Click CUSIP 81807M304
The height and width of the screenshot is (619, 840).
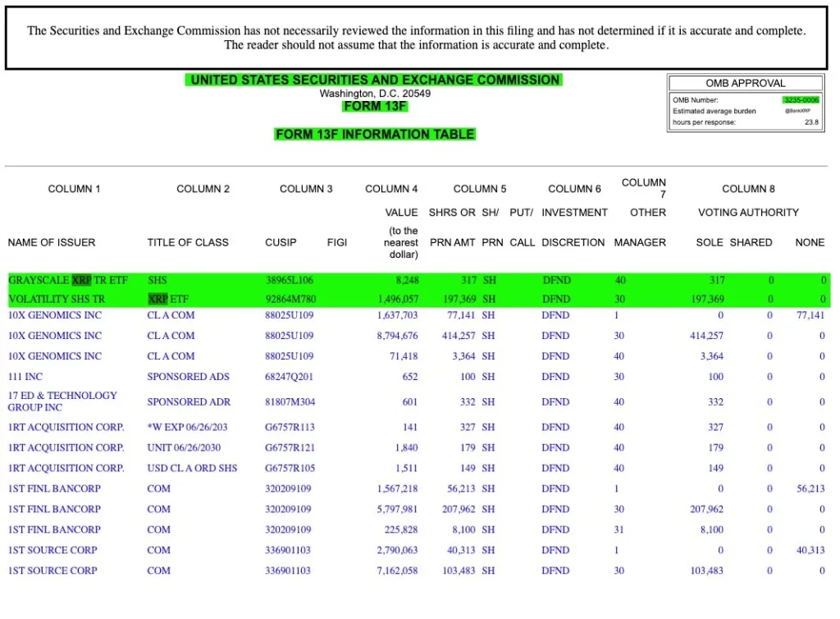point(290,402)
